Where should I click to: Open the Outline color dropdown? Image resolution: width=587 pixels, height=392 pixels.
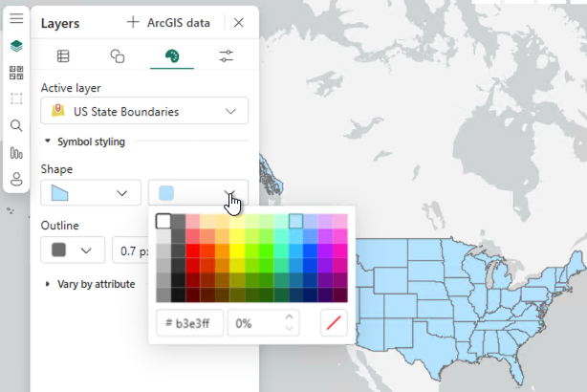73,250
